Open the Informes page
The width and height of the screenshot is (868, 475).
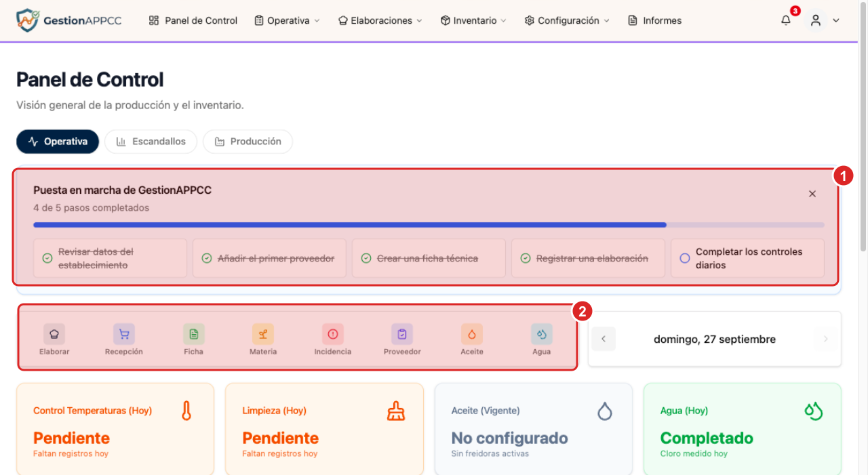click(655, 20)
